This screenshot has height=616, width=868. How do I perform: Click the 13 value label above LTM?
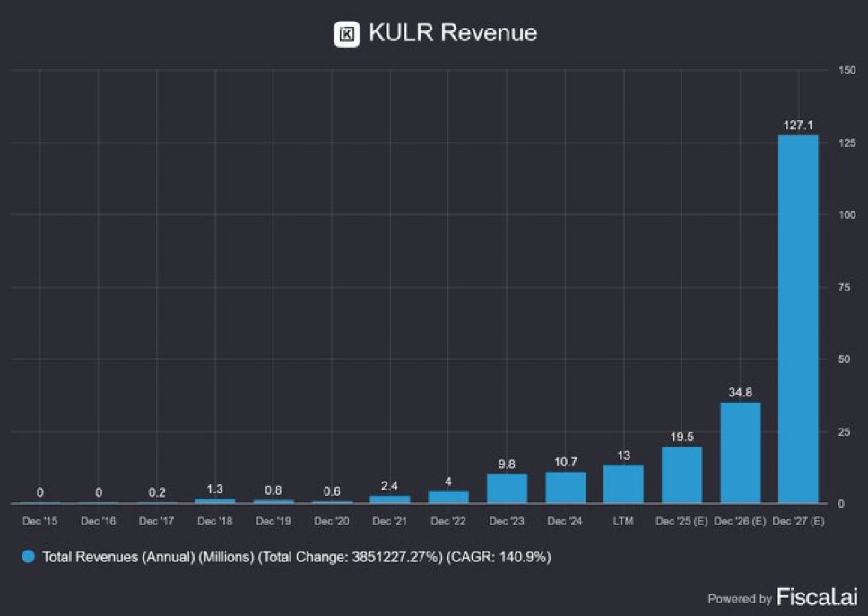pos(623,455)
